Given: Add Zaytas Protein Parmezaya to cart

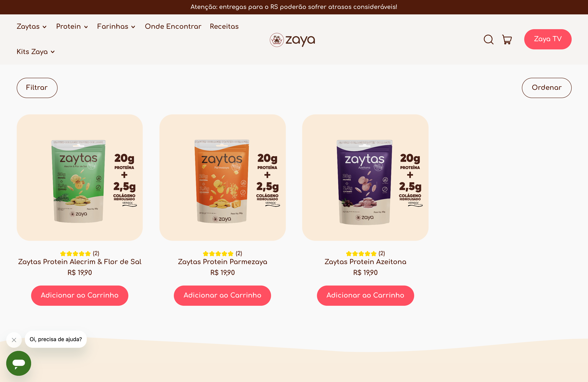Looking at the screenshot, I should [x=222, y=295].
